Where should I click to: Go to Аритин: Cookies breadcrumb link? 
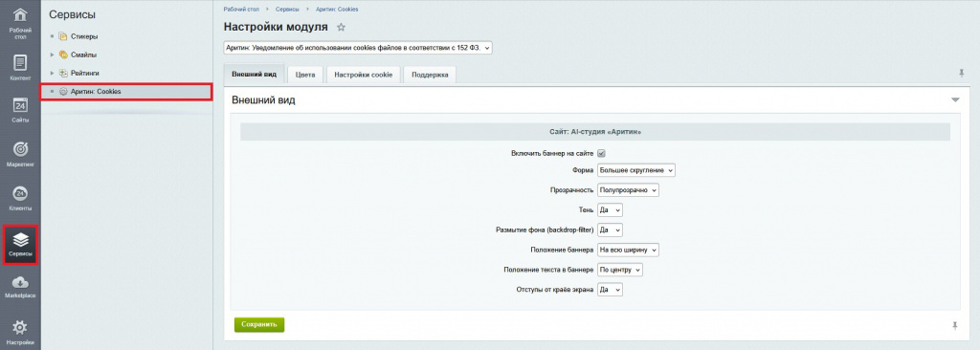coord(338,10)
